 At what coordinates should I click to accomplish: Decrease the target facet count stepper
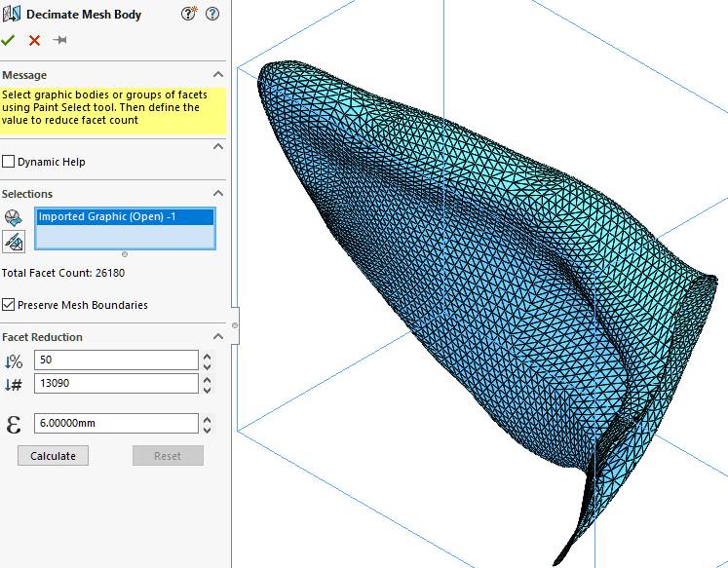coord(207,389)
